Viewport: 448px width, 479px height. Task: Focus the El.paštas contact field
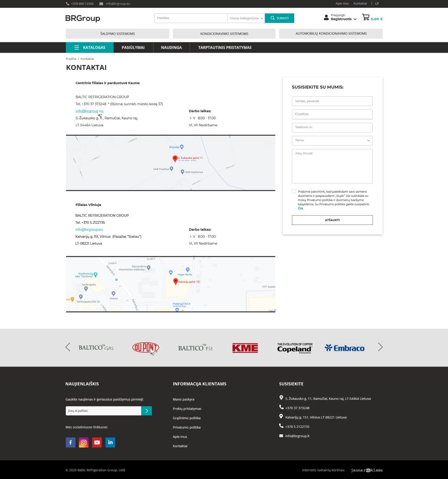pyautogui.click(x=332, y=114)
